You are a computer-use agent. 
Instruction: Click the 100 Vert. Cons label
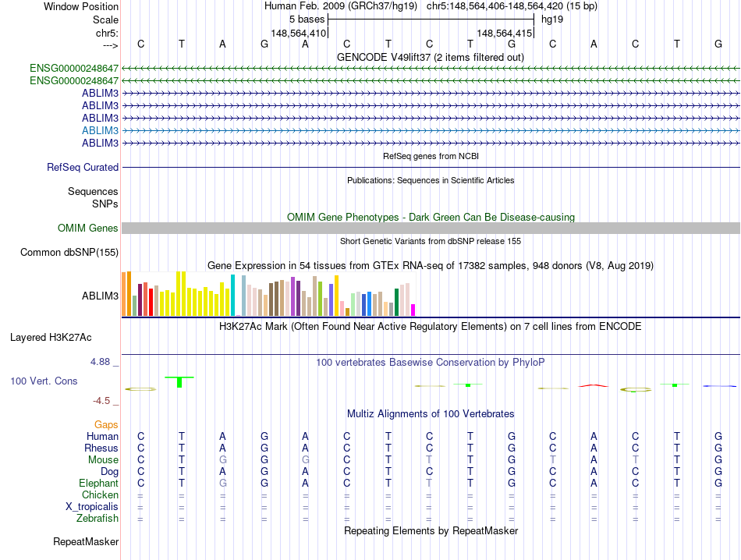point(44,381)
